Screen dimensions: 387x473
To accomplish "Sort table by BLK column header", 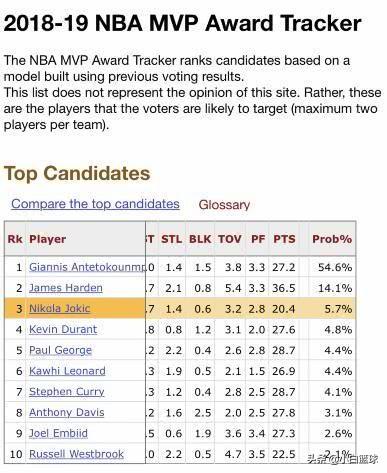I will (200, 239).
